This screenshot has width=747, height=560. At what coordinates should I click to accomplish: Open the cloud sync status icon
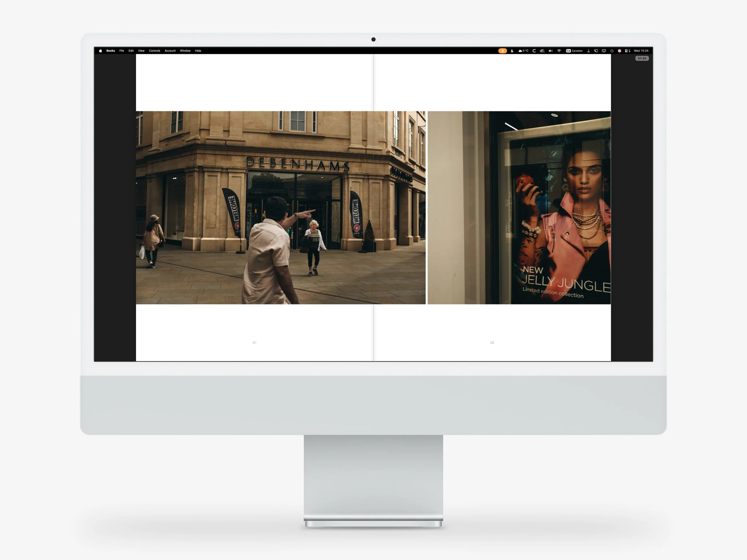click(x=542, y=51)
